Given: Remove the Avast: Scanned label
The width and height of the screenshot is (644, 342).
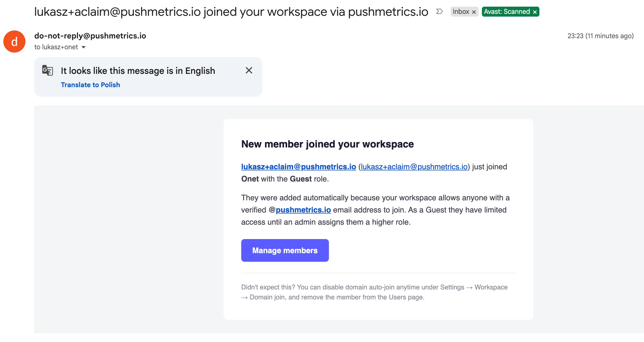Looking at the screenshot, I should pyautogui.click(x=535, y=12).
